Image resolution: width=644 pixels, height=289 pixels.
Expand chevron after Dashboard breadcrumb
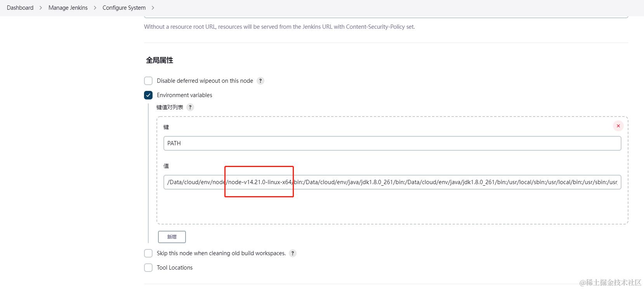pos(41,8)
